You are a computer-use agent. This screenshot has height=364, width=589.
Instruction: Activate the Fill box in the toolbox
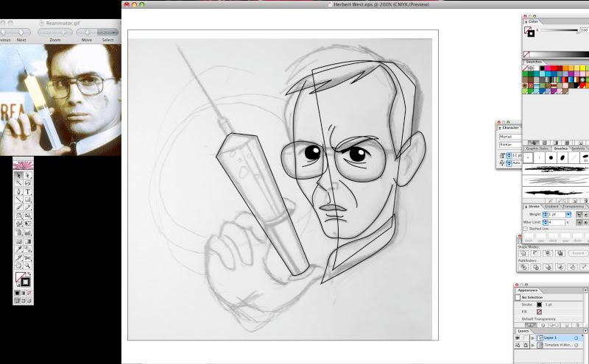20,278
